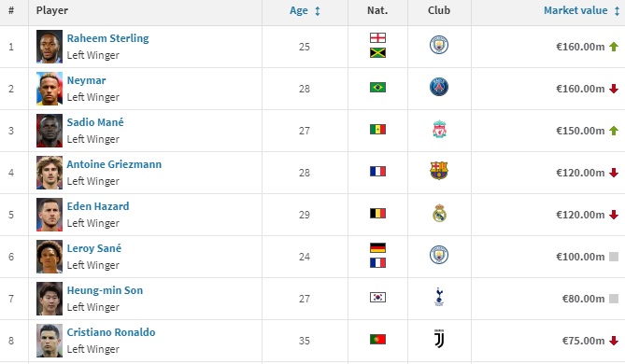Click Eden Hazard's player photo

pos(50,215)
